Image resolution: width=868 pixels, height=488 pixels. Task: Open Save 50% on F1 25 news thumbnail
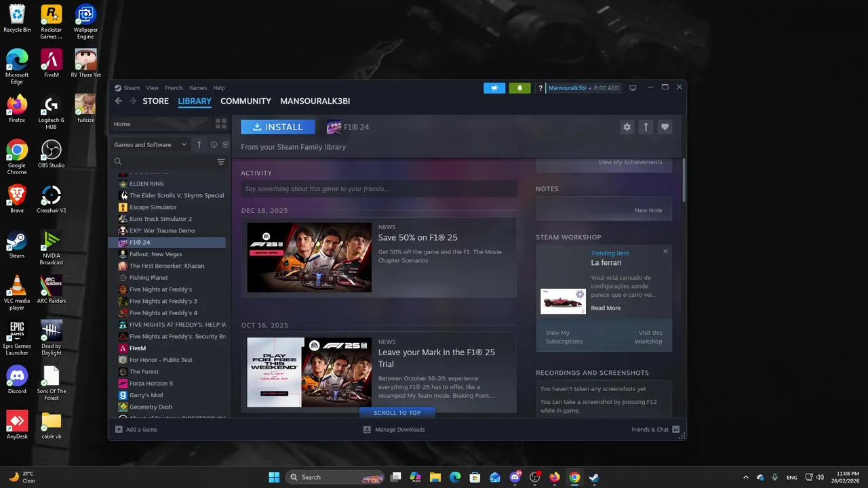[309, 258]
